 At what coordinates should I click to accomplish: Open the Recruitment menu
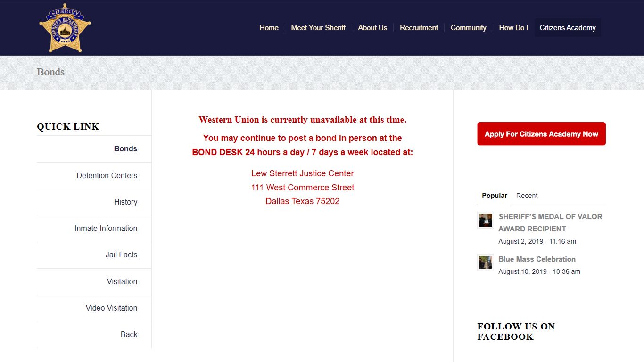point(419,28)
